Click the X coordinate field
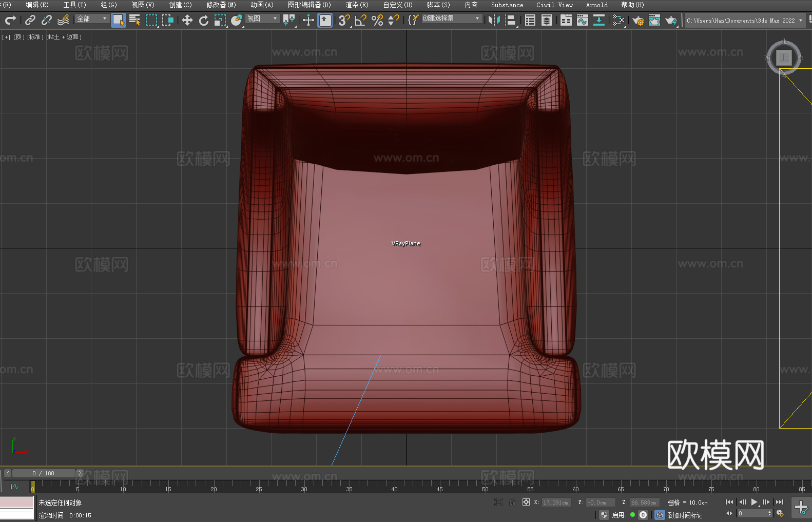This screenshot has width=812, height=522. click(556, 502)
